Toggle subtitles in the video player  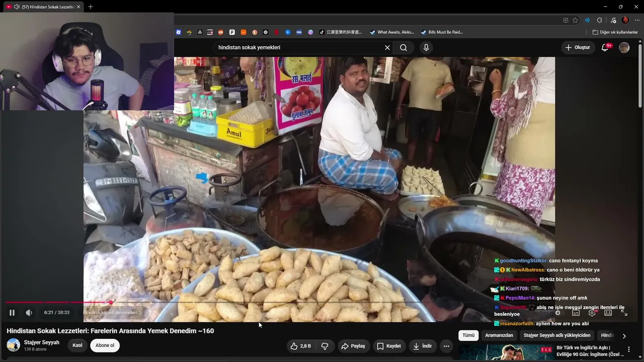point(576,313)
